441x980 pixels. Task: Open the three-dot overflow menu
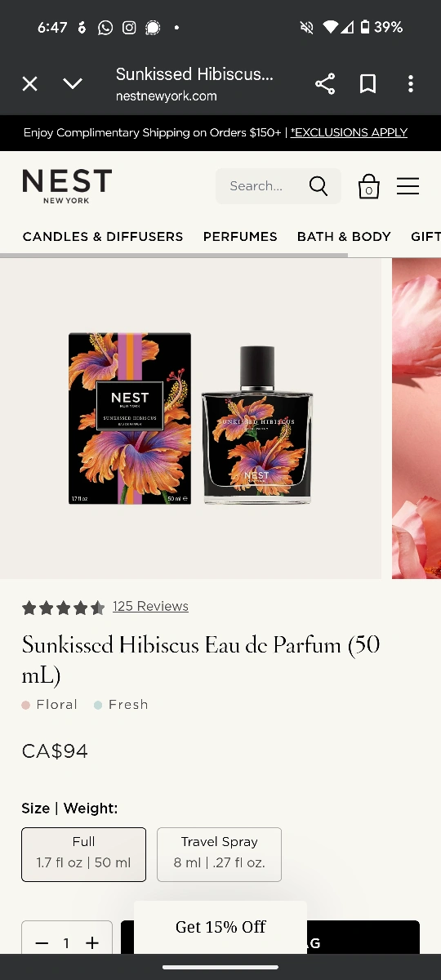411,84
